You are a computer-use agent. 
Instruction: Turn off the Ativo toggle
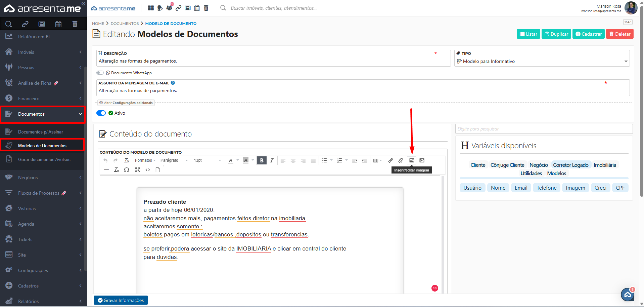(x=101, y=113)
